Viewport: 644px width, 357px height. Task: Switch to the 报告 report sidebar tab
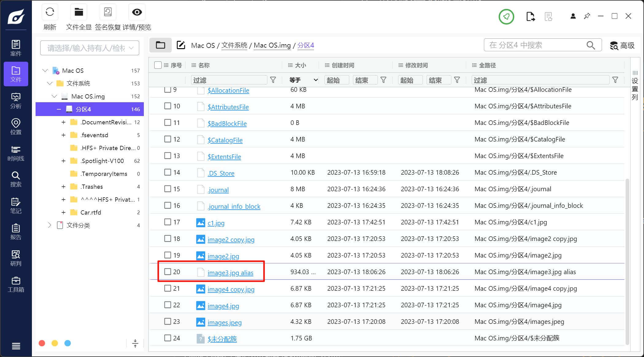[16, 232]
